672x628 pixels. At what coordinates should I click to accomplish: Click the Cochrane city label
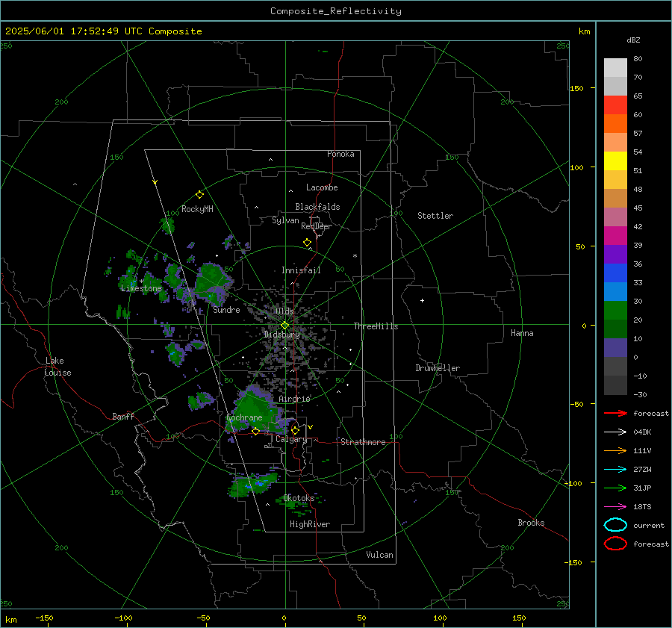[244, 417]
